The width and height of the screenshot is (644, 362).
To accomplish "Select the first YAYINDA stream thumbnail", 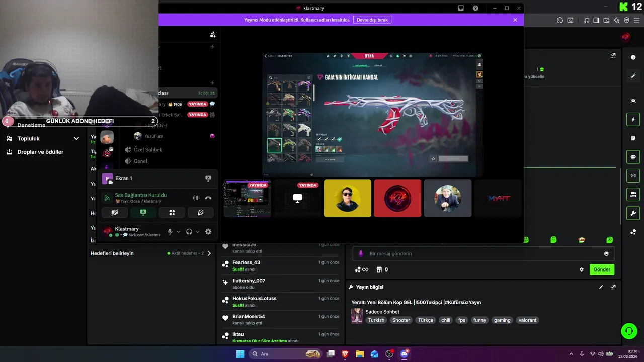I will pyautogui.click(x=247, y=199).
